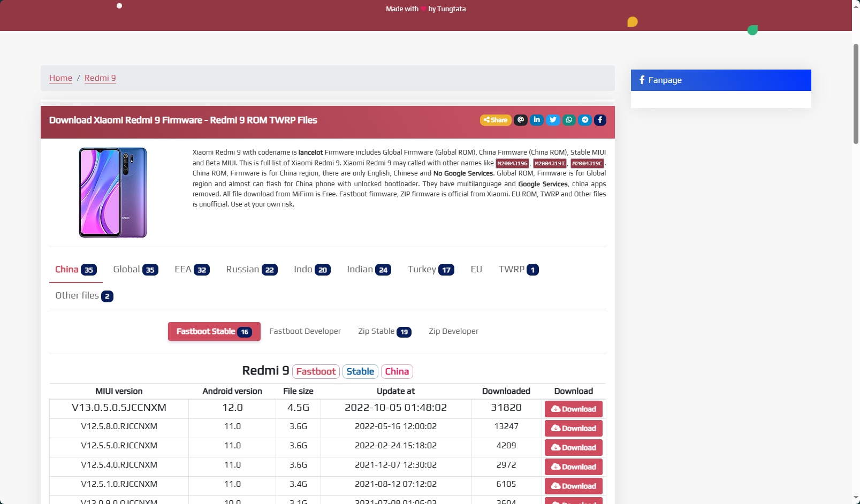Download V13.0.5.0.SJCCNXM firmware
This screenshot has height=504, width=860.
[573, 409]
